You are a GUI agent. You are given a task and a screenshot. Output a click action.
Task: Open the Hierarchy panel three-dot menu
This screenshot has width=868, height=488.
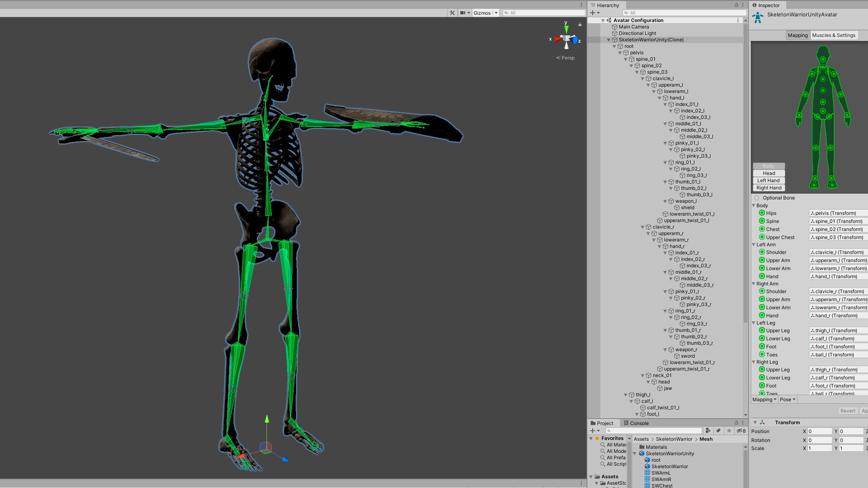pyautogui.click(x=743, y=5)
